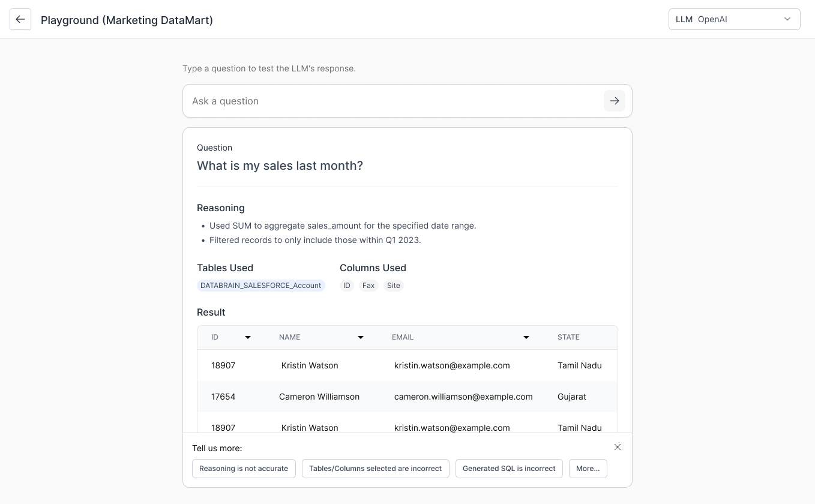Click the STATE column header
Viewport: 815px width, 504px height.
click(x=568, y=337)
